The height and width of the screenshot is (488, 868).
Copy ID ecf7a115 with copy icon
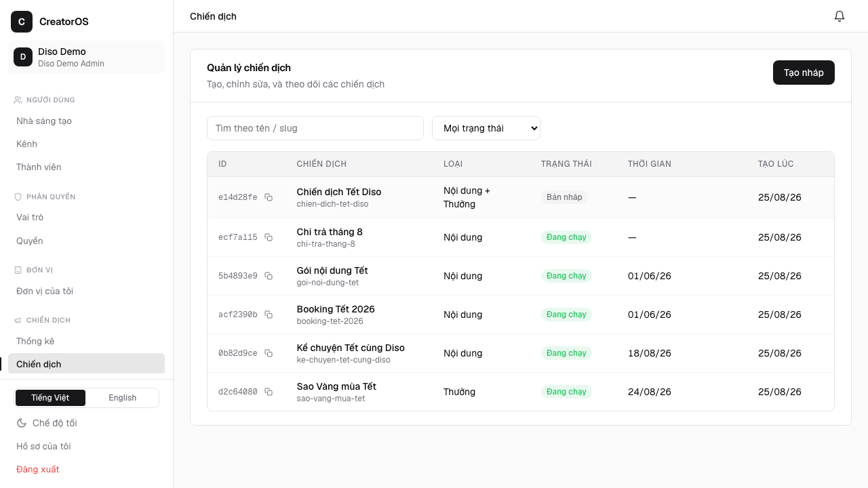point(269,237)
